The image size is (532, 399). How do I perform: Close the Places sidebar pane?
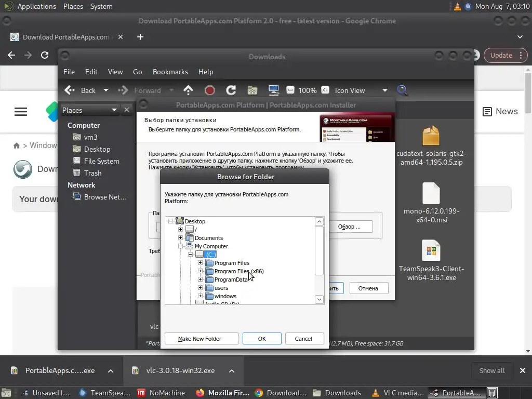point(127,110)
